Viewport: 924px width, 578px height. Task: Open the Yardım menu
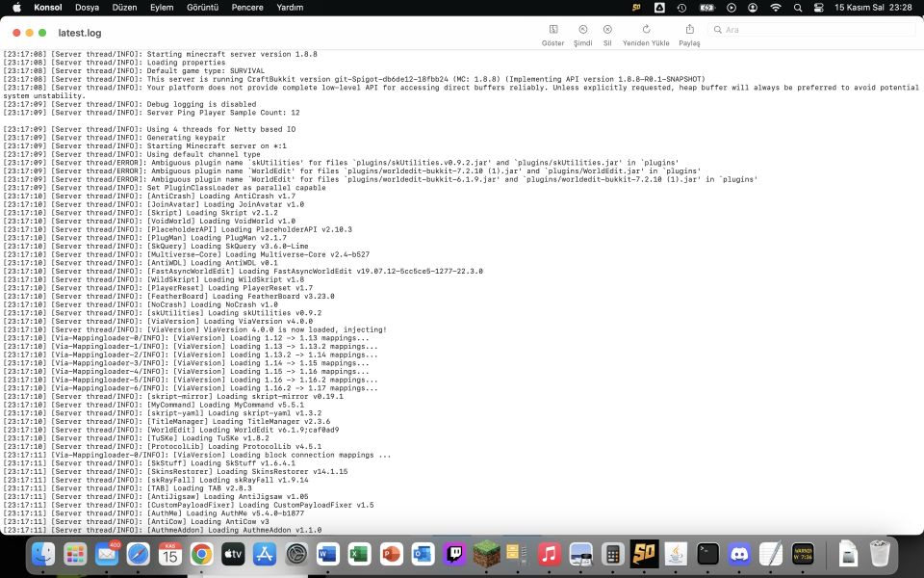(290, 8)
